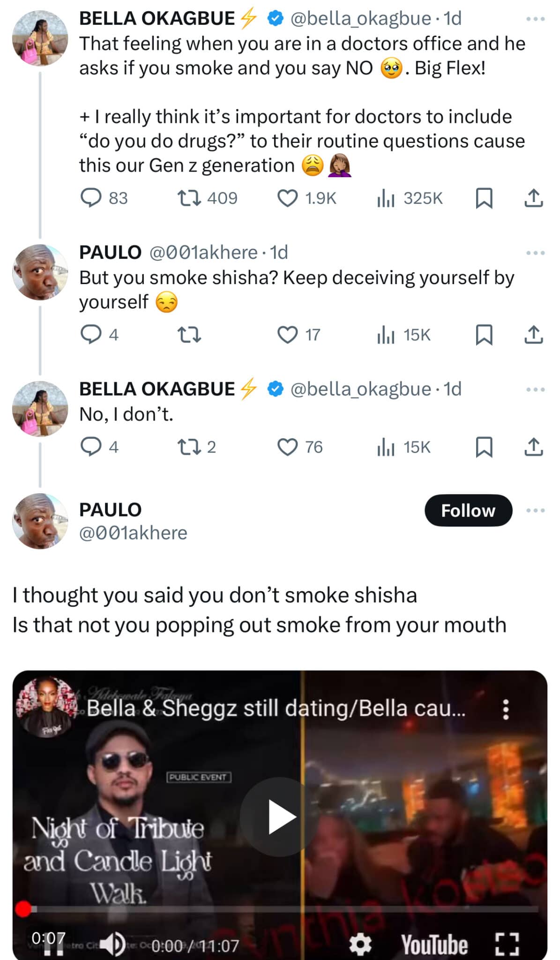Open the @bella_okagbue profile handle link
The width and height of the screenshot is (560, 960).
click(360, 19)
